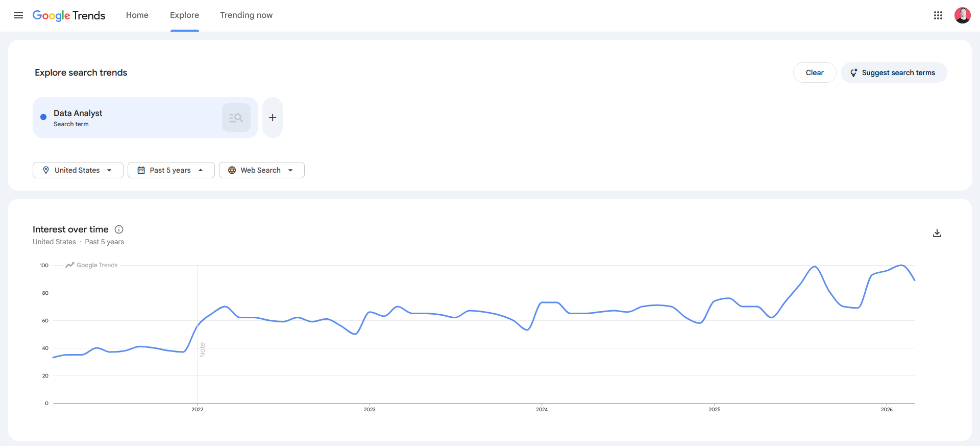Open the Google apps grid
Viewport: 980px width, 446px height.
point(938,15)
